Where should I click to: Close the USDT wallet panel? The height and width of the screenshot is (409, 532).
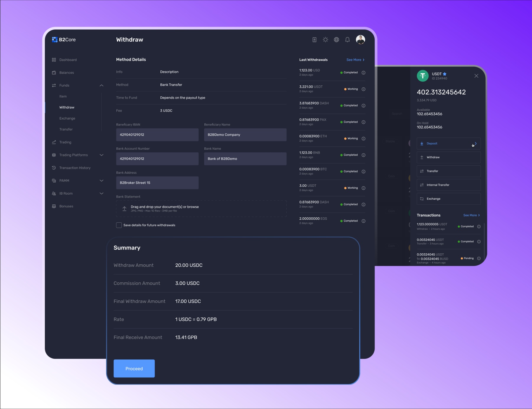click(x=476, y=76)
